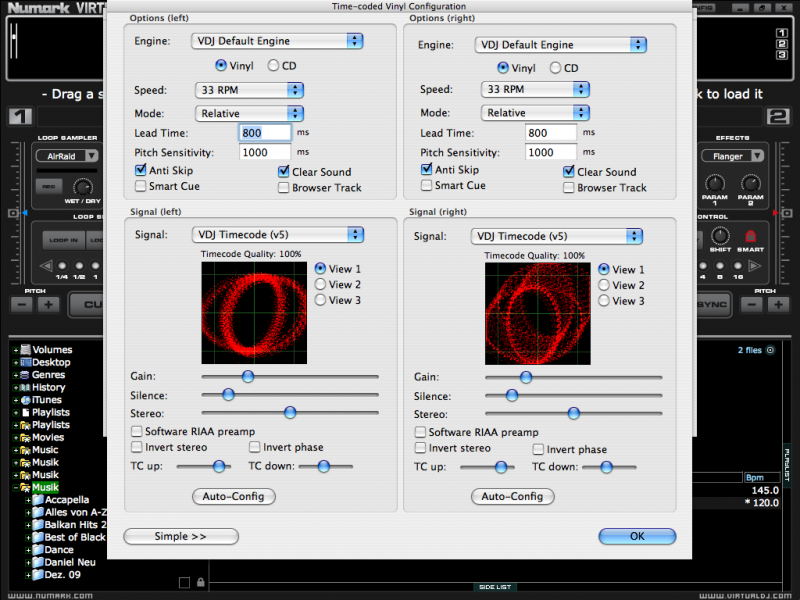The height and width of the screenshot is (600, 800).
Task: Open the right Signal VDJ Timecode dropdown
Action: (x=556, y=236)
